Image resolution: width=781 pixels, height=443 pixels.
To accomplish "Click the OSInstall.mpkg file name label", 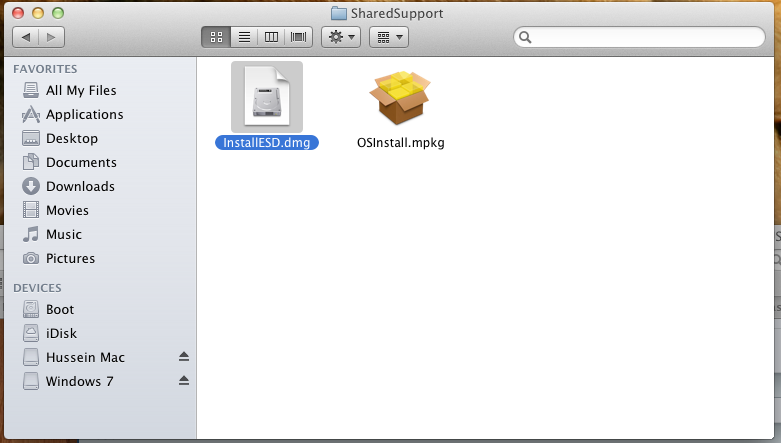I will [x=400, y=143].
